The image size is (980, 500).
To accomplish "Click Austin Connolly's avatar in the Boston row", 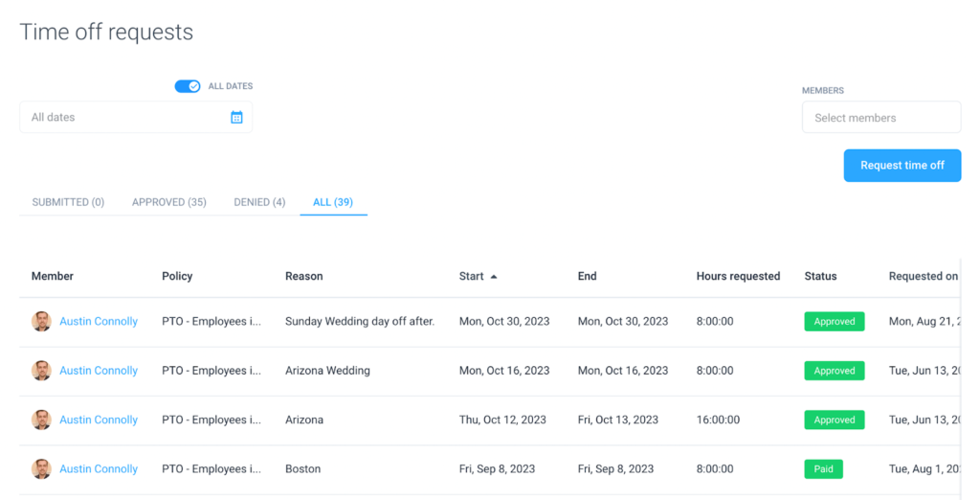I will 41,468.
